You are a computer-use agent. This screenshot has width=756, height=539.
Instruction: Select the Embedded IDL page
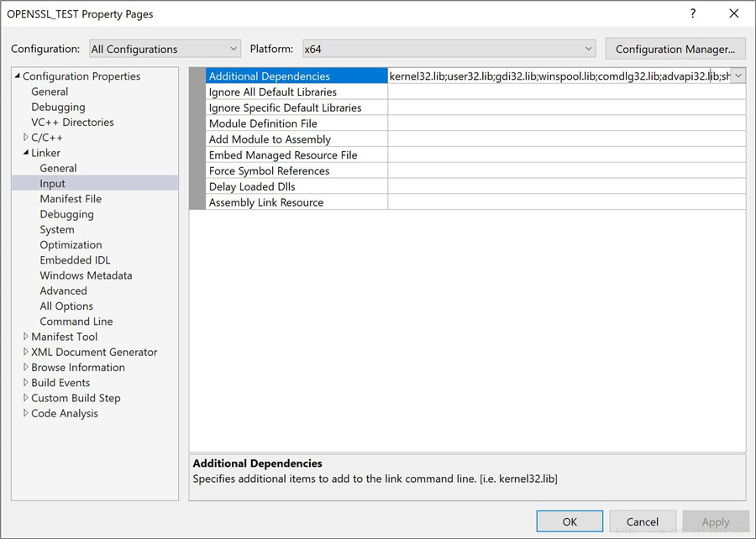[76, 260]
